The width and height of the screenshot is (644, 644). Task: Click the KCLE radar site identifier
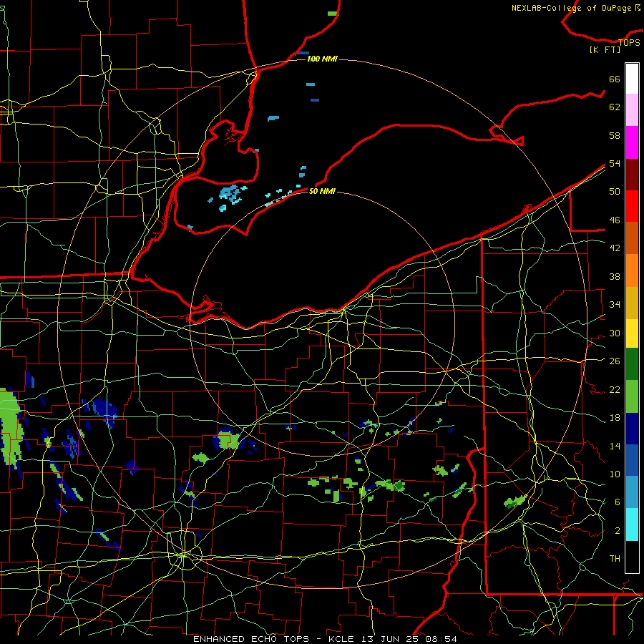tap(341, 639)
